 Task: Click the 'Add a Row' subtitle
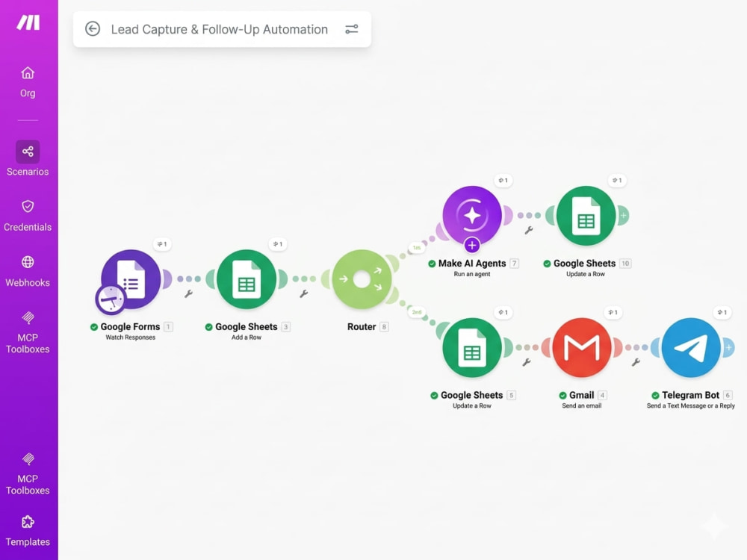[247, 337]
